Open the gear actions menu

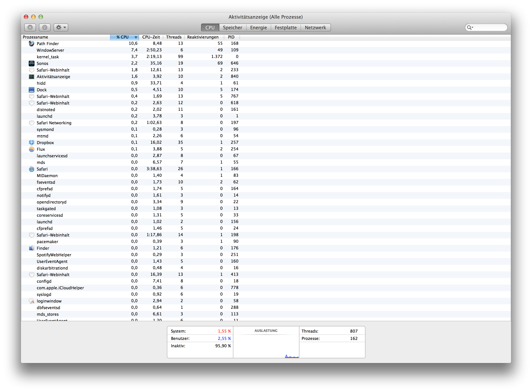tap(61, 28)
